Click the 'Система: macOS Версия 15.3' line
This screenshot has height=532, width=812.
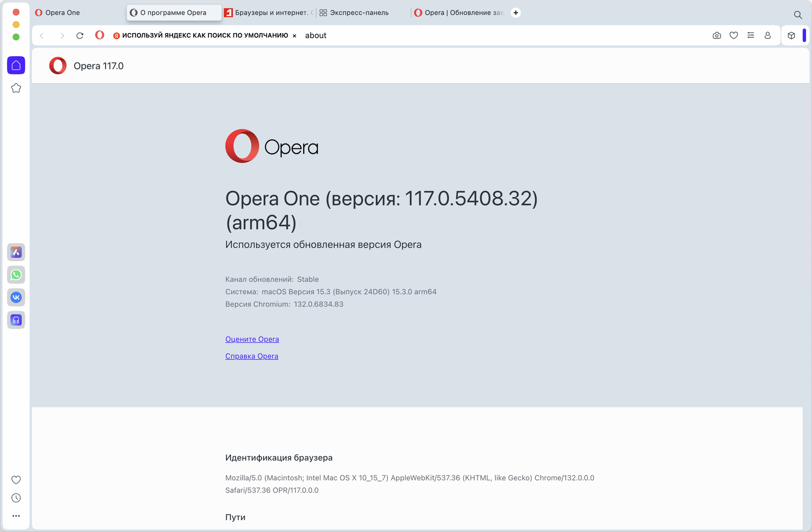[331, 292]
